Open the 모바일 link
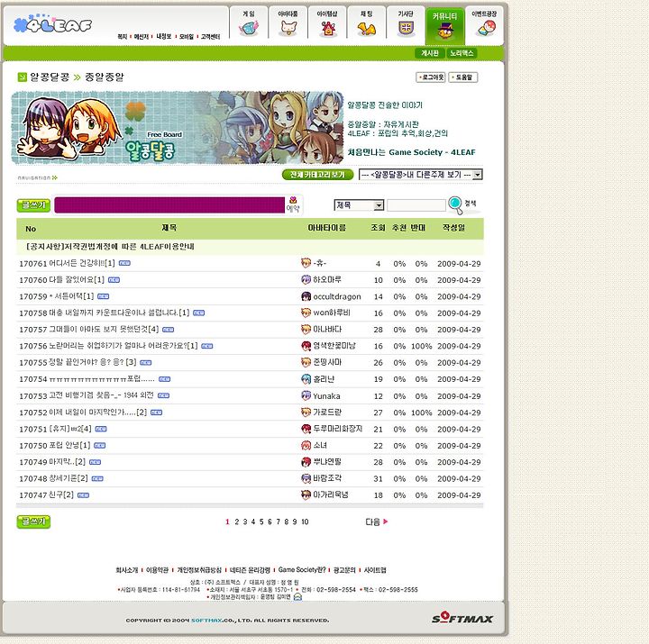 click(x=187, y=37)
